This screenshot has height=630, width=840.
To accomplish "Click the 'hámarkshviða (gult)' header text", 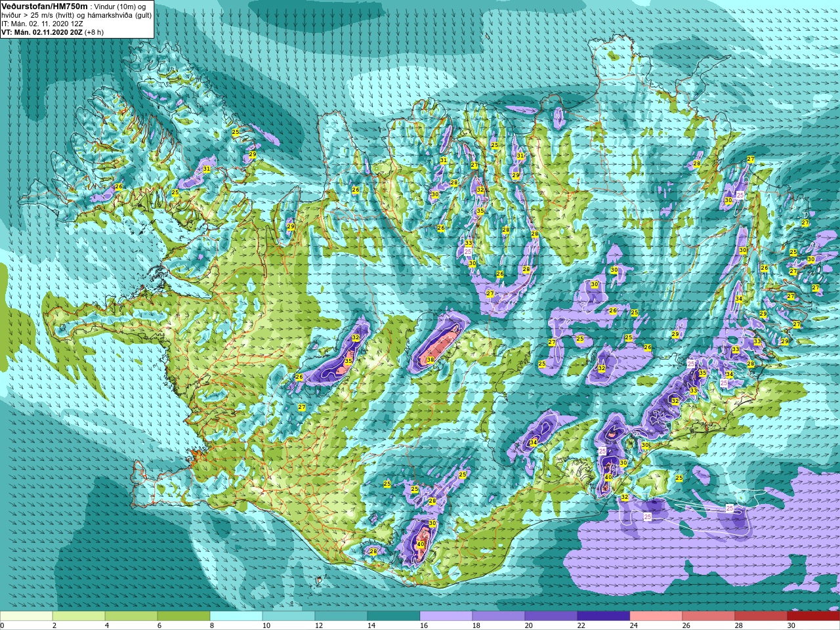I will [x=118, y=15].
